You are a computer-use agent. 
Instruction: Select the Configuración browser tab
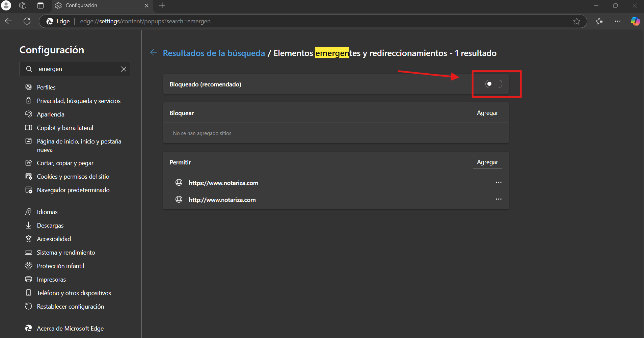tap(102, 6)
